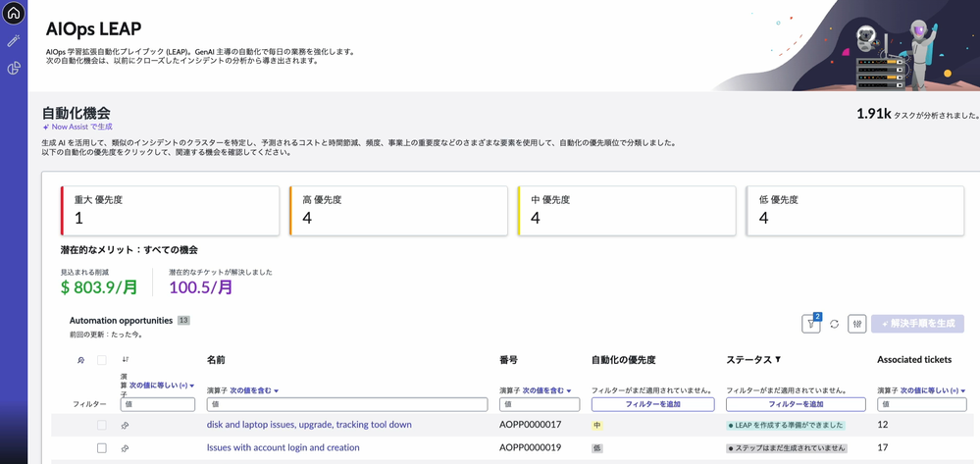Open the home icon in left sidebar
This screenshot has height=464, width=980.
14,13
